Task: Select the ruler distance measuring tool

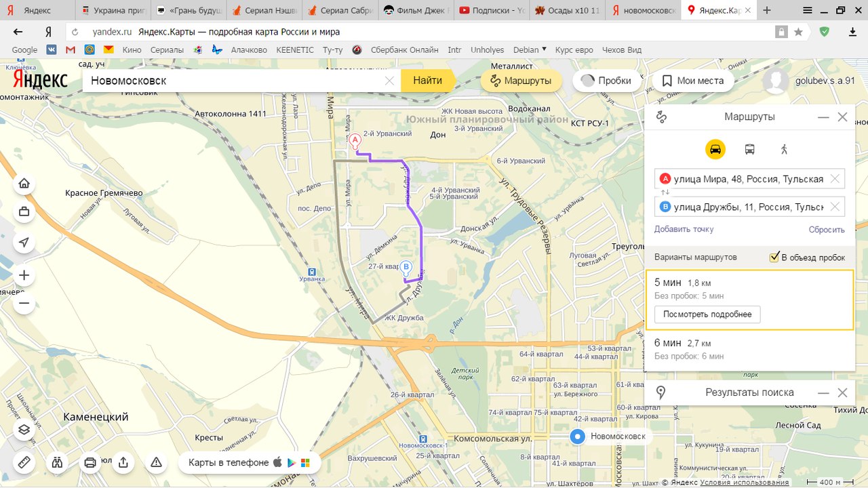Action: pos(24,462)
